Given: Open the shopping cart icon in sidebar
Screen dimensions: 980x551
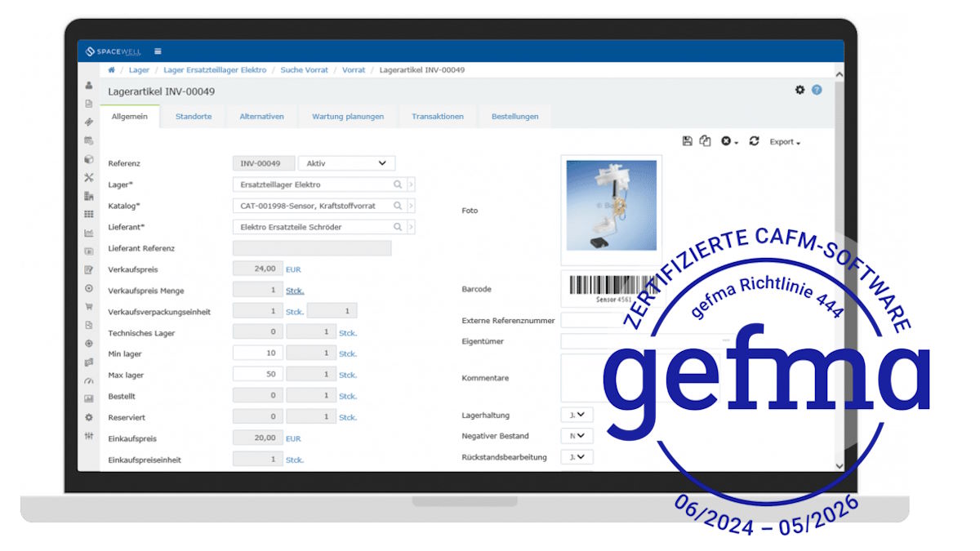Looking at the screenshot, I should point(89,307).
